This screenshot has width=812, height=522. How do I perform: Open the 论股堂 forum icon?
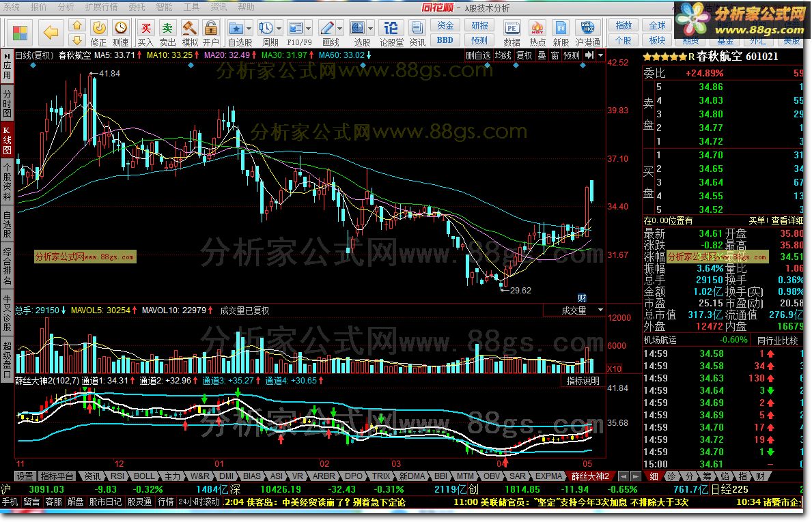391,28
